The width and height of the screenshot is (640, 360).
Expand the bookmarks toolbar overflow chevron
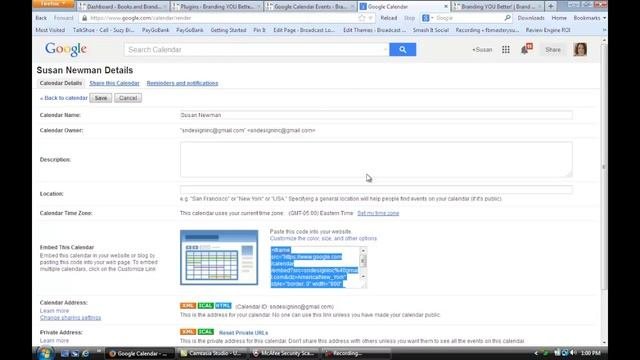604,30
